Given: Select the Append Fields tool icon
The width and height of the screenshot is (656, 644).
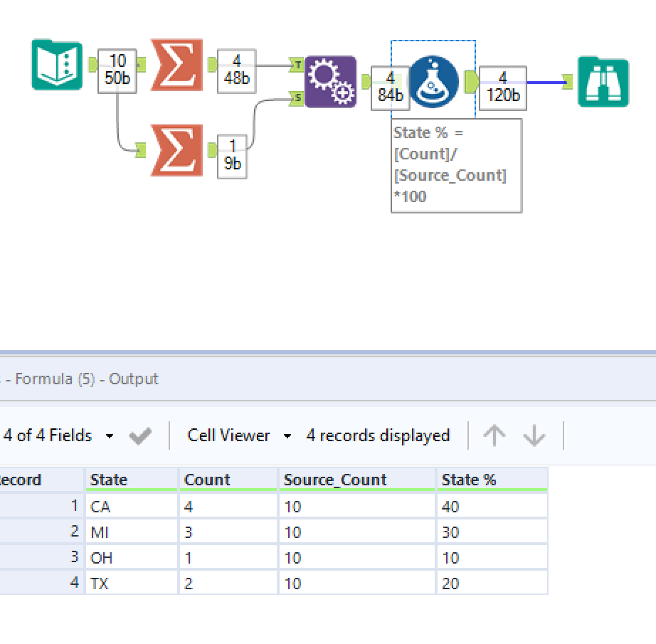Looking at the screenshot, I should (x=330, y=82).
